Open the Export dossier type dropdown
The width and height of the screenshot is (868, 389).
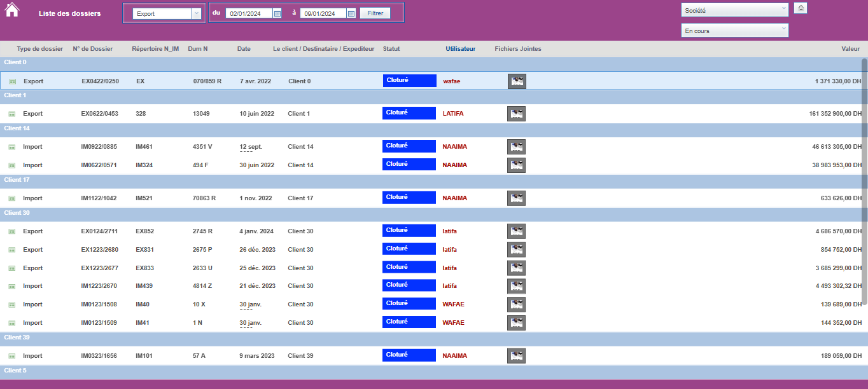pyautogui.click(x=167, y=13)
